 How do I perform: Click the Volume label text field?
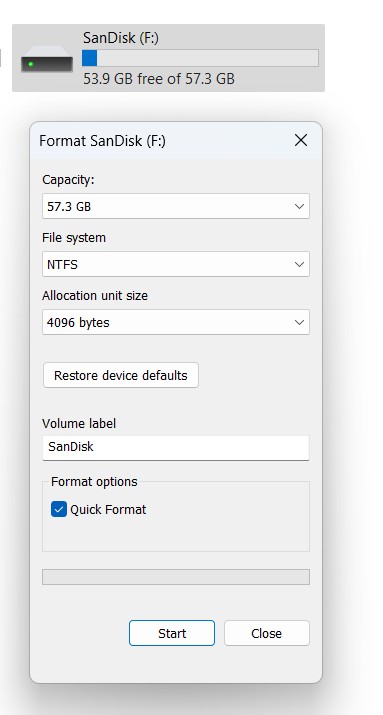coord(176,448)
